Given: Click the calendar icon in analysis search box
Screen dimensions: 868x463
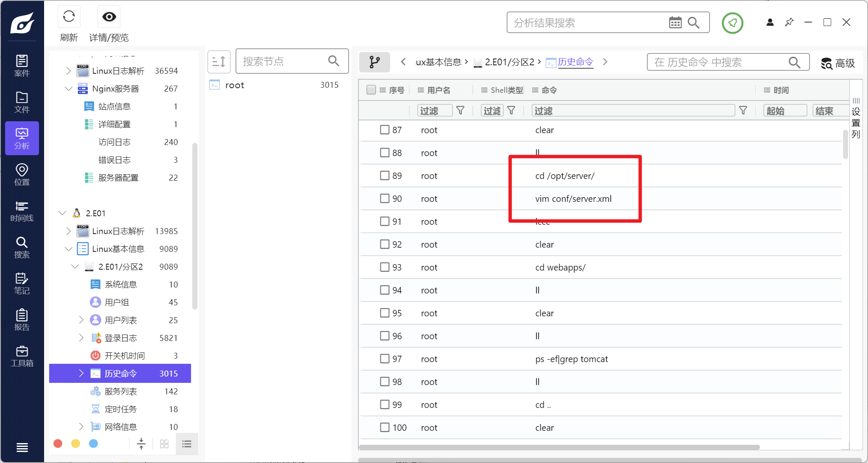Looking at the screenshot, I should [x=675, y=22].
